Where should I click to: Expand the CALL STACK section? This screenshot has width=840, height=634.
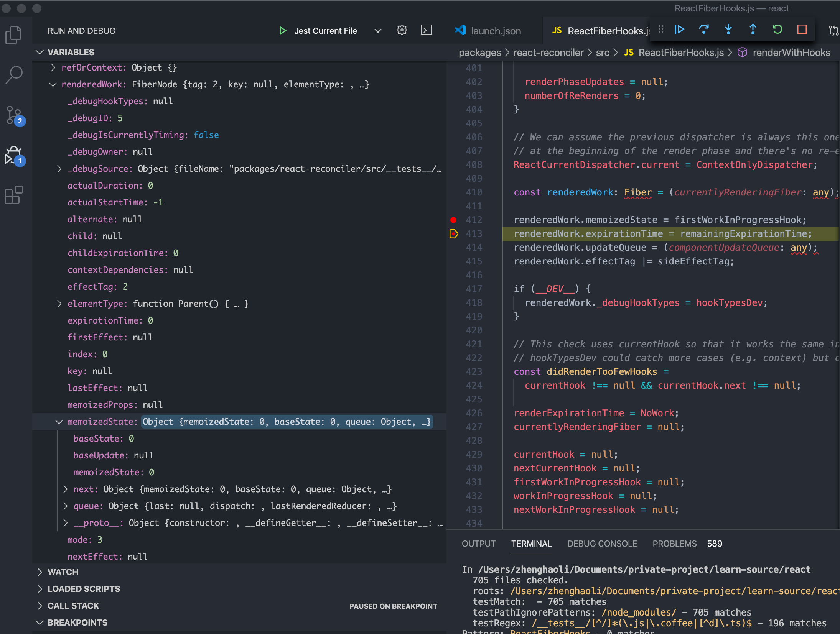pos(73,606)
